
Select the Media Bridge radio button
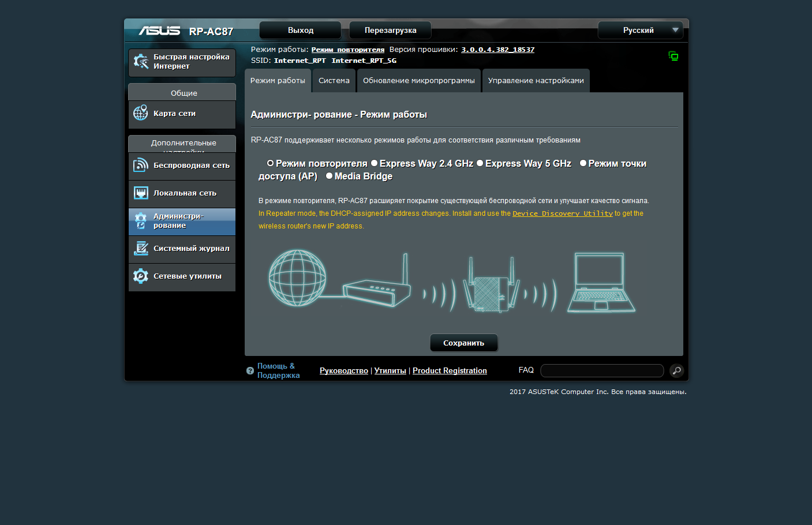tap(329, 176)
